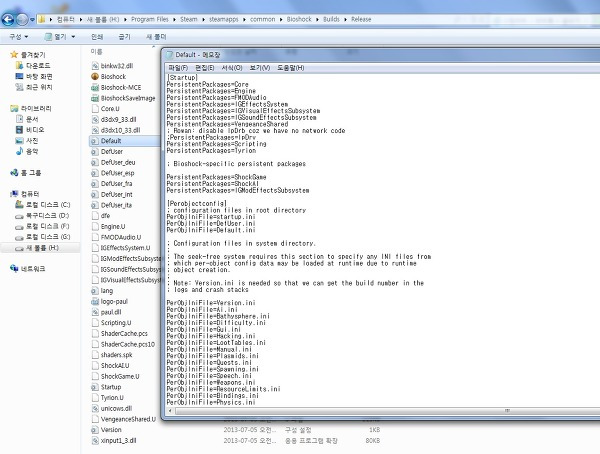Viewport: 600px width, 454px height.
Task: Select Engine.U file icon
Action: (95, 227)
